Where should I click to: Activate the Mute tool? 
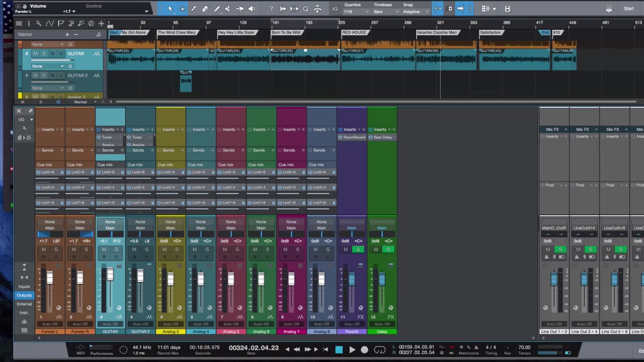click(x=228, y=9)
